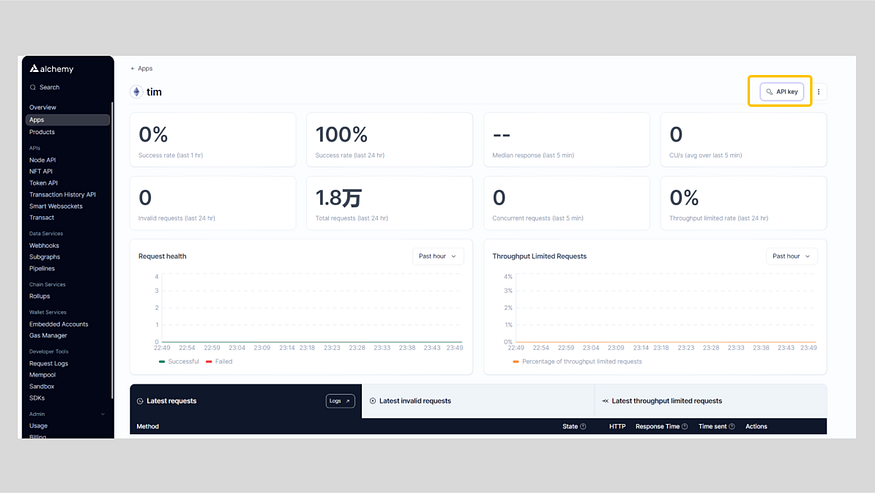Click the API key button

tap(782, 92)
